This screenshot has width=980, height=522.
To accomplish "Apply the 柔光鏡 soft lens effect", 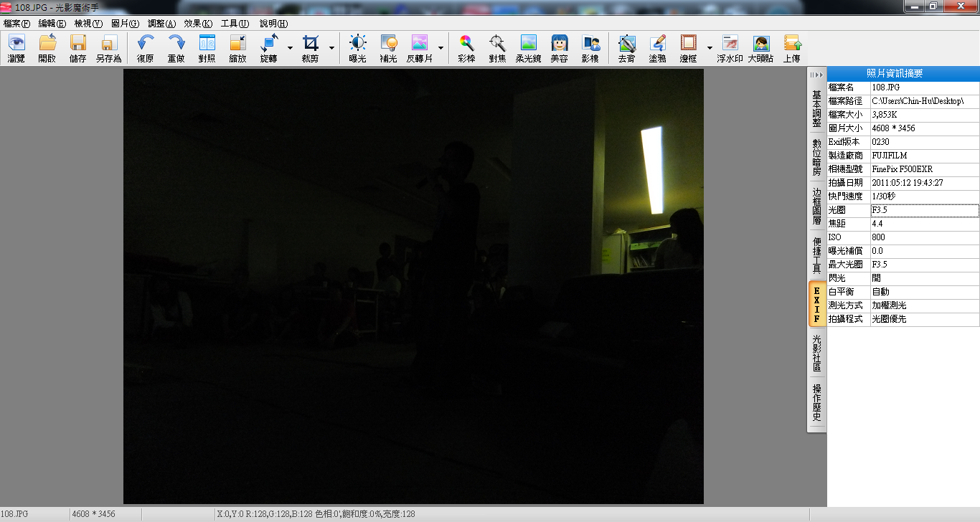I will [528, 48].
